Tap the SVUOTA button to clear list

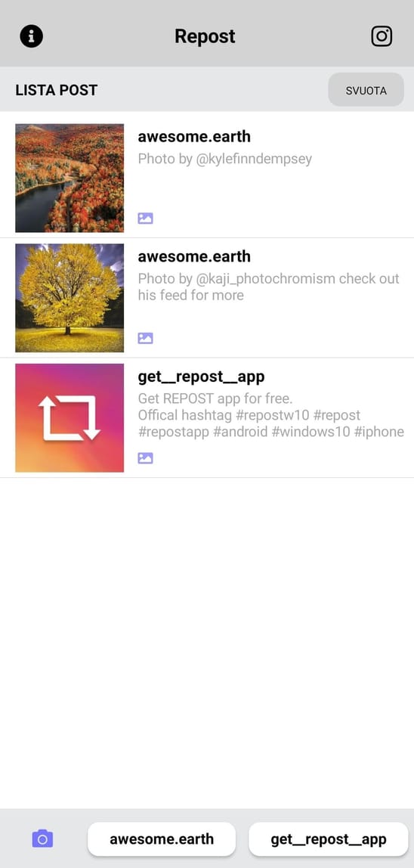(x=366, y=90)
